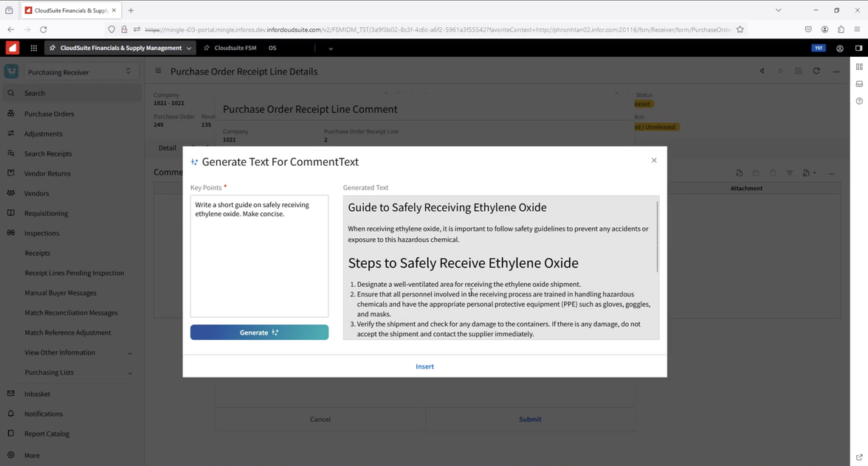Open the user profile icon
This screenshot has width=868, height=466.
click(x=840, y=48)
